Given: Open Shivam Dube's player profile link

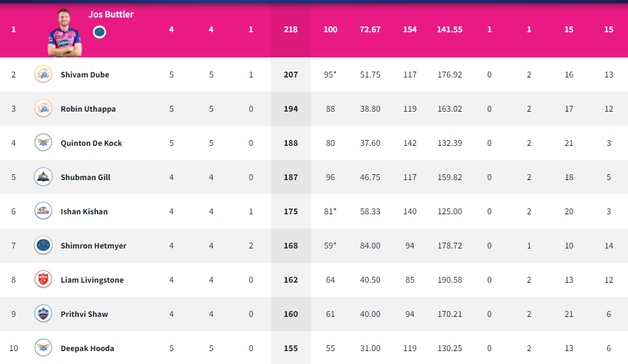Looking at the screenshot, I should point(85,75).
